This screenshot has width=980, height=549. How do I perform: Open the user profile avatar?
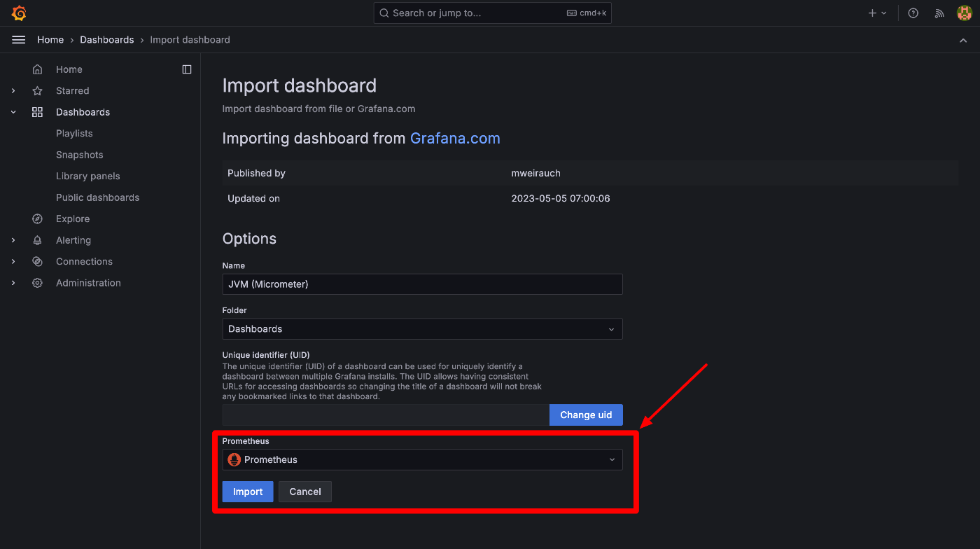point(965,13)
